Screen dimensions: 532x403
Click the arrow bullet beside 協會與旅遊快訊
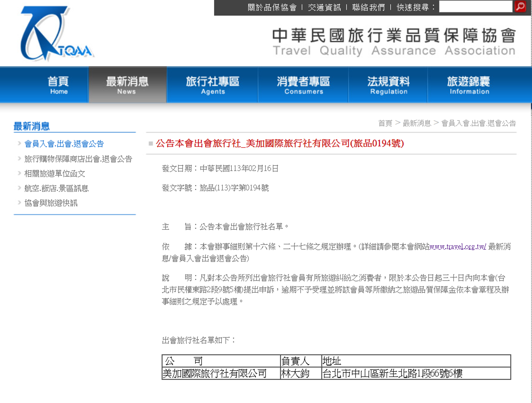[19, 202]
